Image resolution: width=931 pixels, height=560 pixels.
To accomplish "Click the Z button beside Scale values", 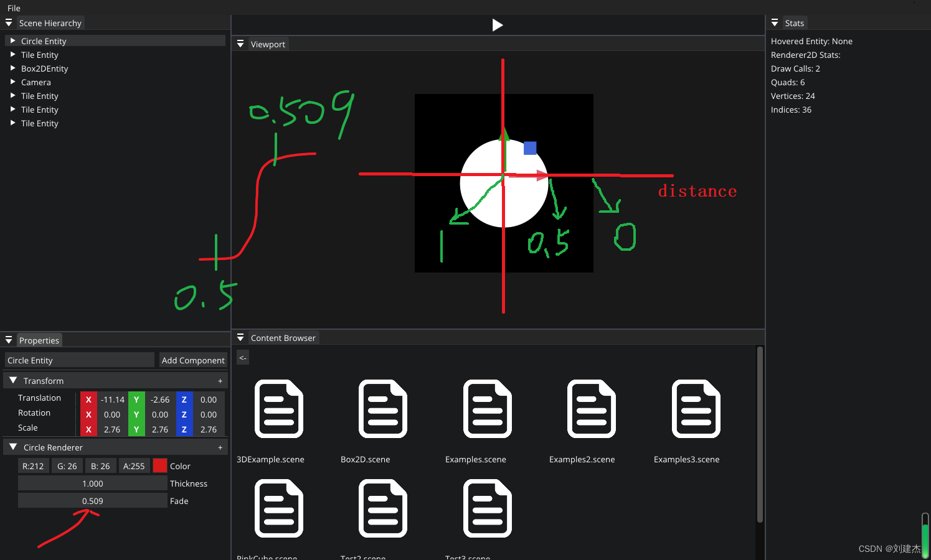I will point(184,429).
